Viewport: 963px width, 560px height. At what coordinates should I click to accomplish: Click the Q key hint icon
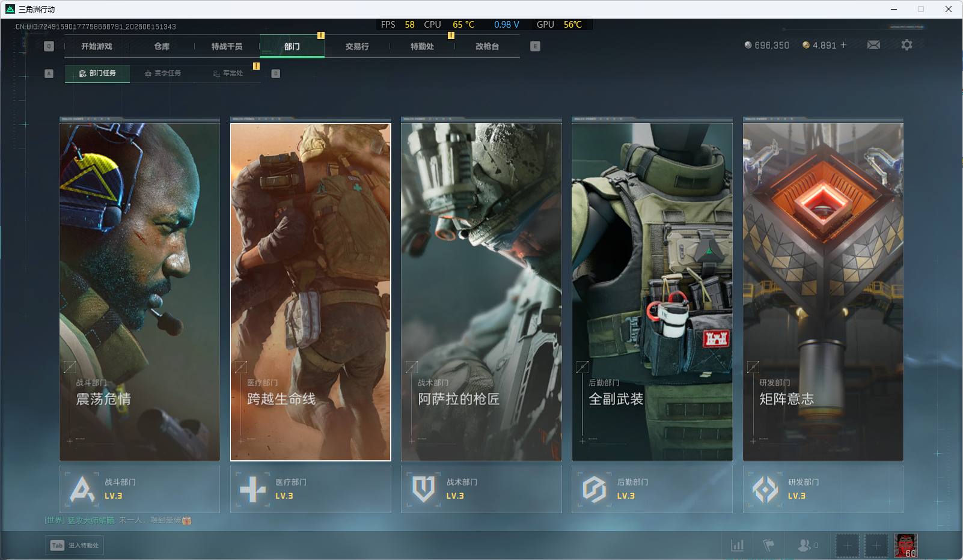[49, 46]
